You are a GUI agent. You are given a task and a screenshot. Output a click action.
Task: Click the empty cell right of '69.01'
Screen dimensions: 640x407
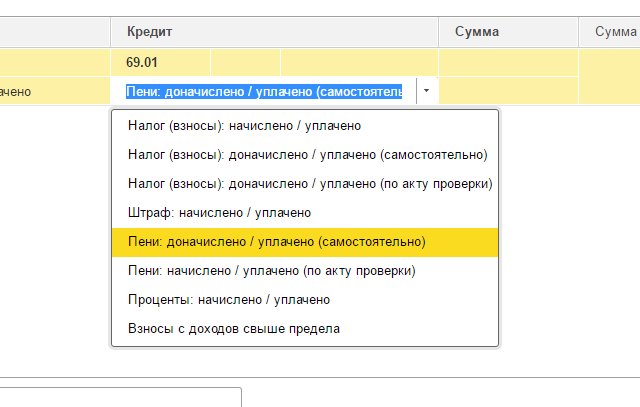tap(245, 63)
